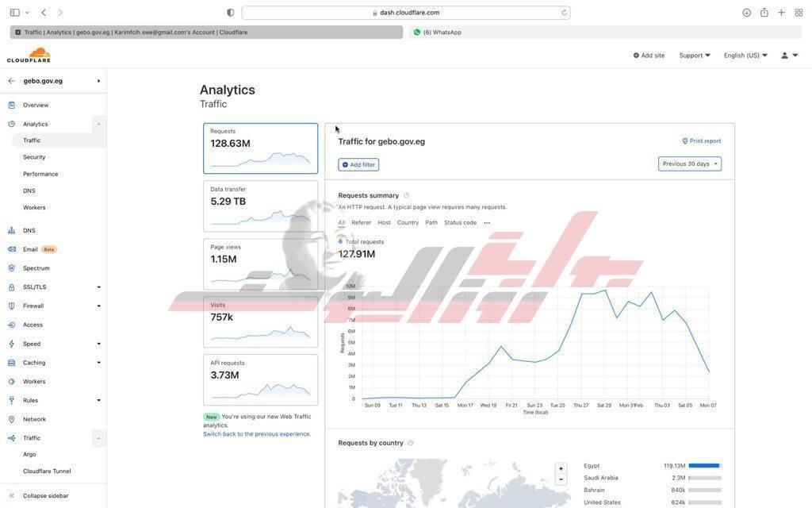Click the Caching icon in sidebar
This screenshot has height=508, width=812.
[x=11, y=363]
